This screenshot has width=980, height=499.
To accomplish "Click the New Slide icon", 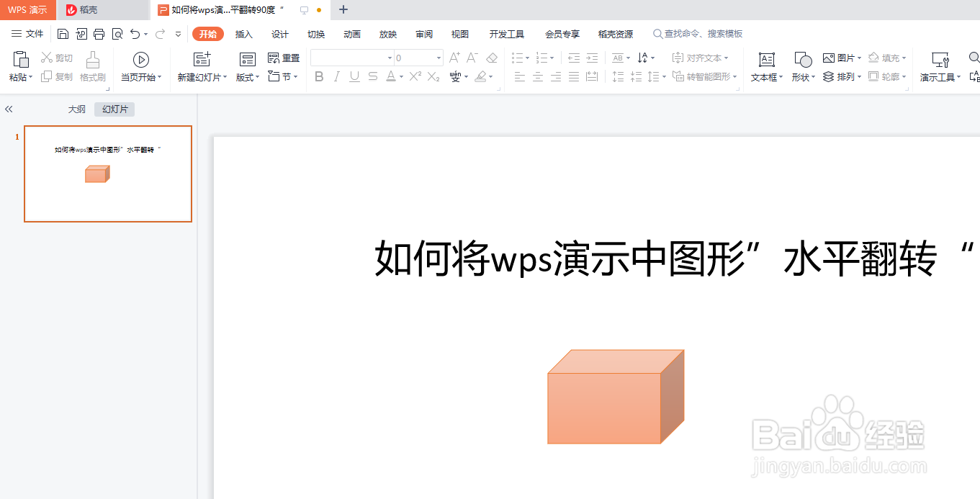I will tap(202, 60).
